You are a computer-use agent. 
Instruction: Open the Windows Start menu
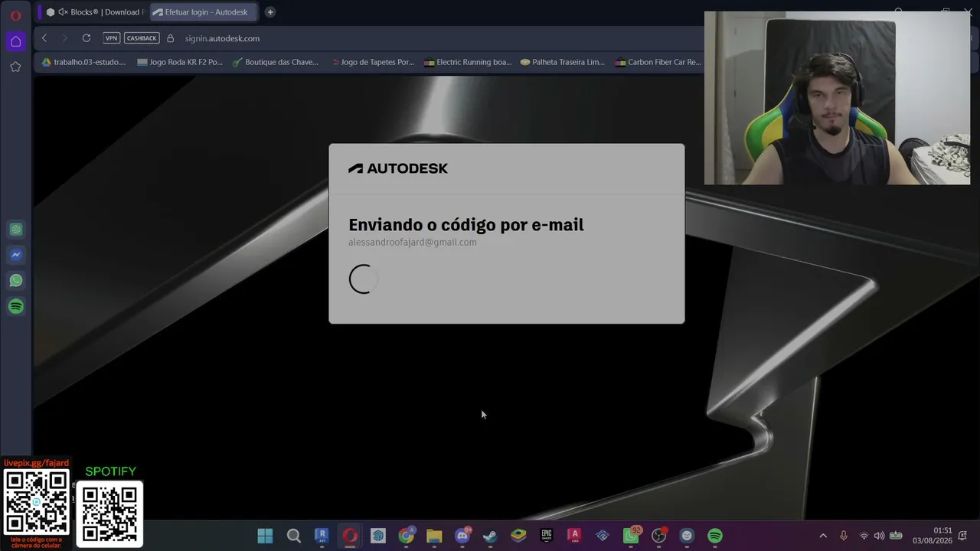(x=265, y=536)
